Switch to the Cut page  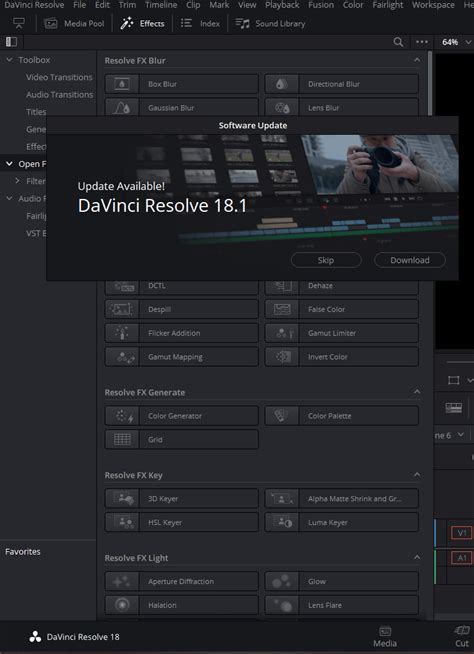461,637
